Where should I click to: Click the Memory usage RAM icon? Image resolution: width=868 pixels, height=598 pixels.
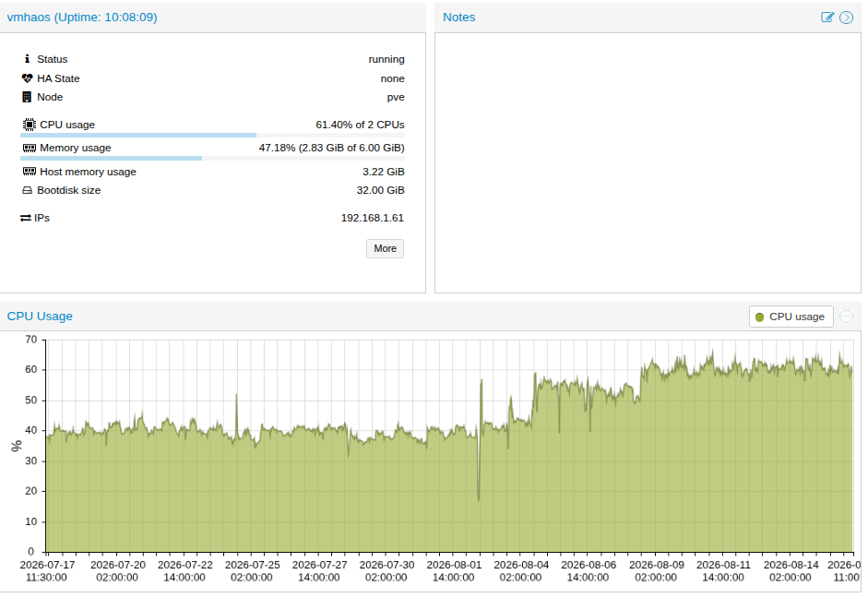30,148
